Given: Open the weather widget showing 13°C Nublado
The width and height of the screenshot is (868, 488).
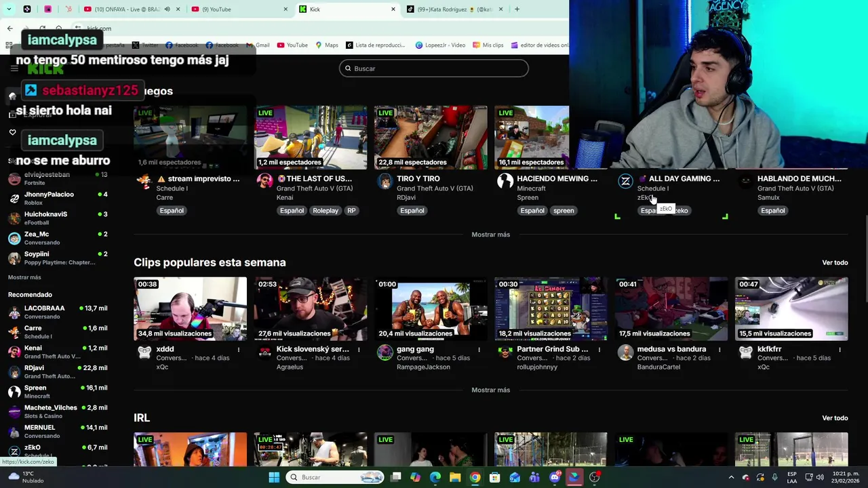Looking at the screenshot, I should point(26,477).
